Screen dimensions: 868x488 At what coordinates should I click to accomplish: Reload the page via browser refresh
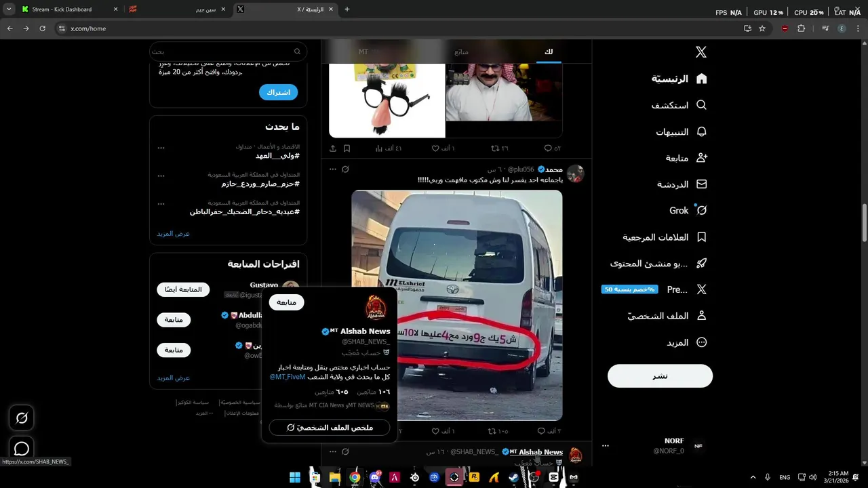42,28
